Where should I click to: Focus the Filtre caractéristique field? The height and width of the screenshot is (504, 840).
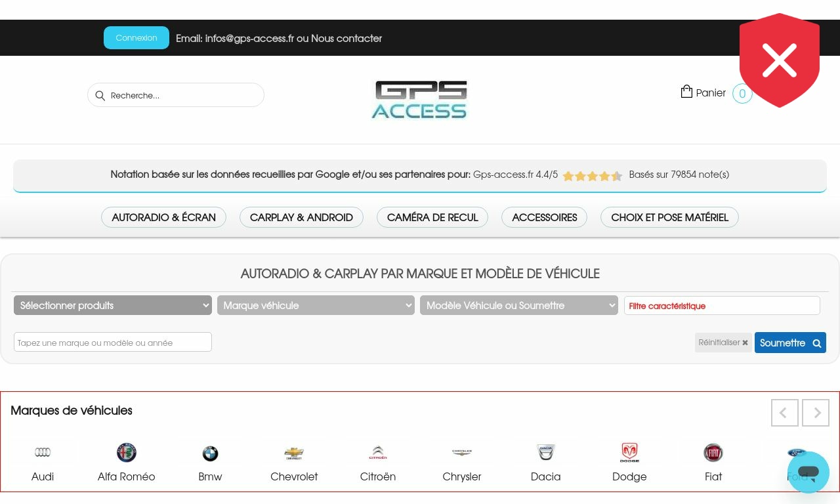pyautogui.click(x=722, y=306)
